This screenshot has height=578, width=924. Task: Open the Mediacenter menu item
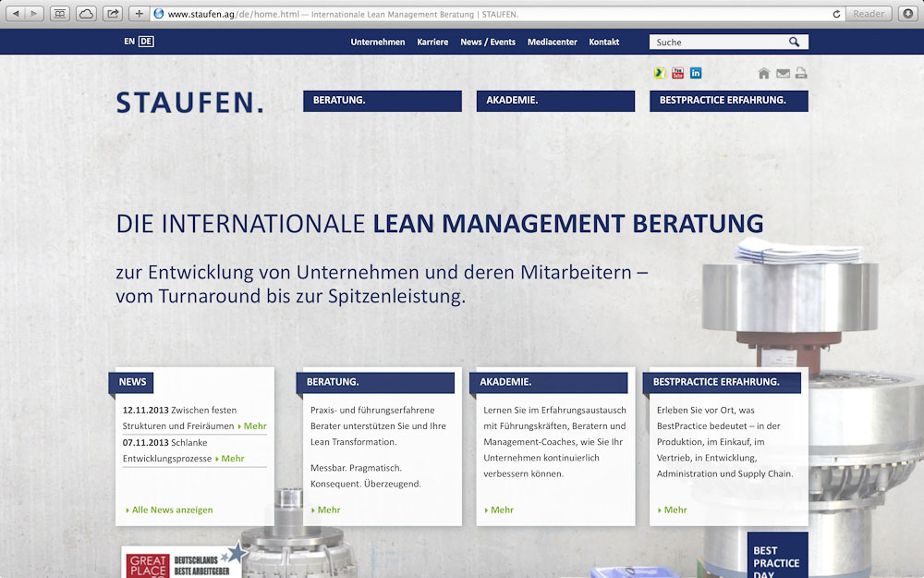[x=553, y=42]
